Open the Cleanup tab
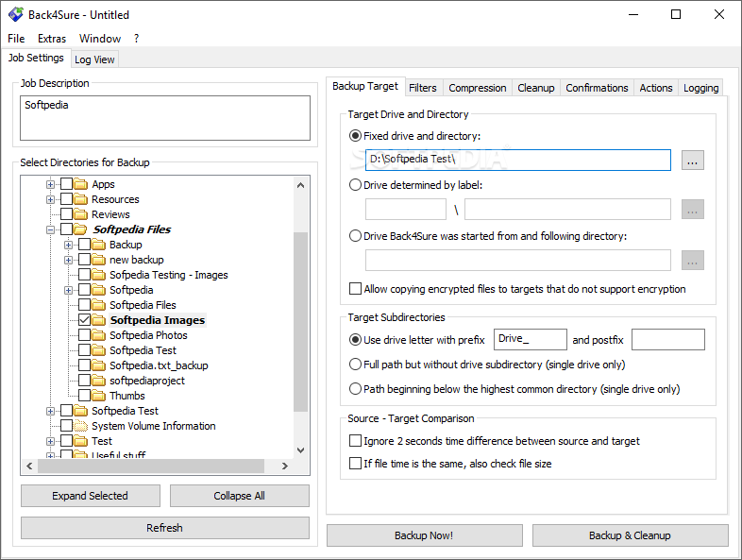This screenshot has width=742, height=560. coord(535,88)
